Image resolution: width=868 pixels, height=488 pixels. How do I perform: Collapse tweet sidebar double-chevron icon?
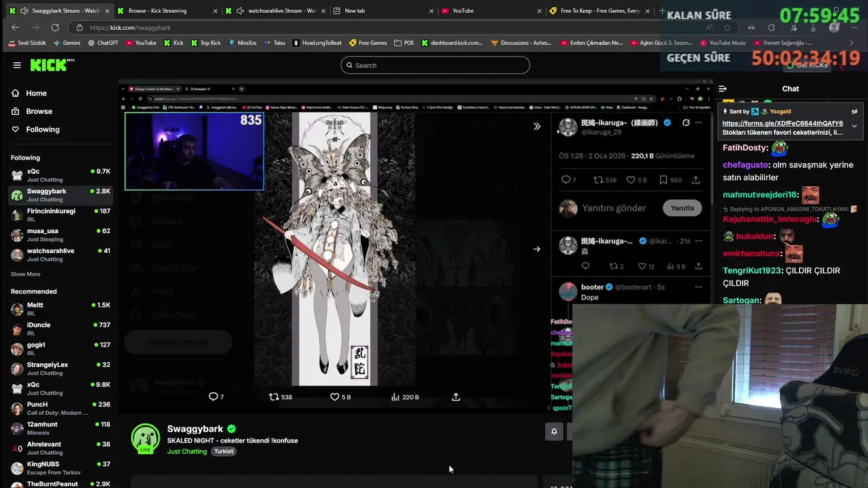[x=536, y=126]
